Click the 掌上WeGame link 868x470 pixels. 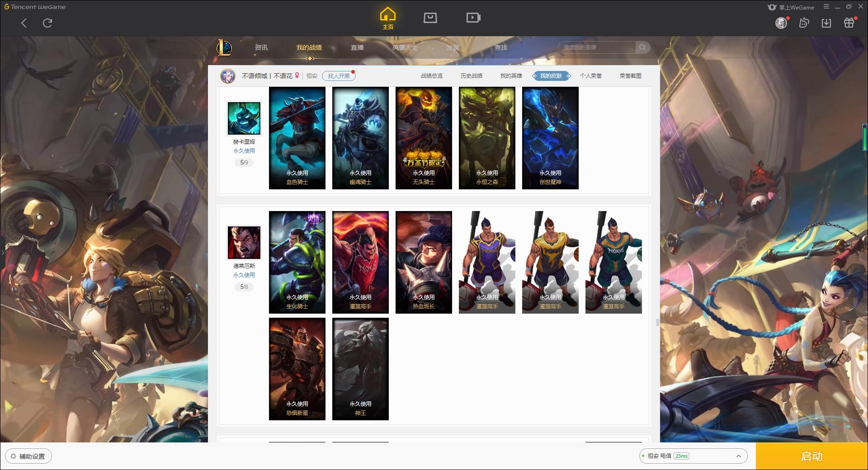coord(791,7)
